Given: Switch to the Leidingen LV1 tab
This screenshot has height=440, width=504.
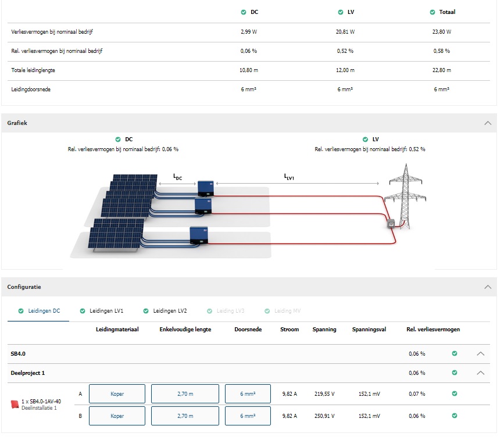Looking at the screenshot, I should click(102, 311).
